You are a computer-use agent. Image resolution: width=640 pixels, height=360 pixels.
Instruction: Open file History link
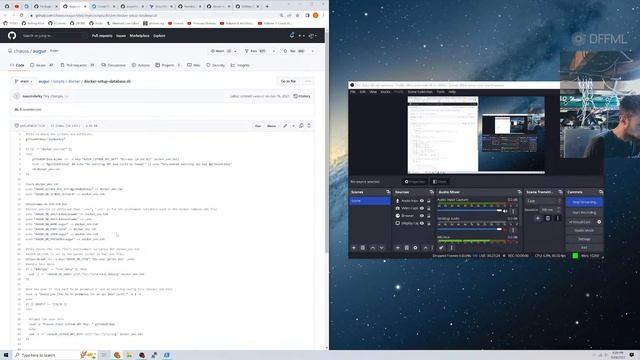pyautogui.click(x=302, y=96)
